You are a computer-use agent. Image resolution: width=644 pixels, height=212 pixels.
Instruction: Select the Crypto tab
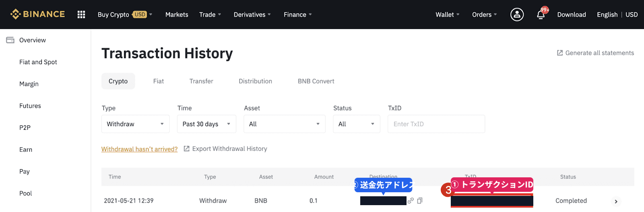tap(118, 81)
